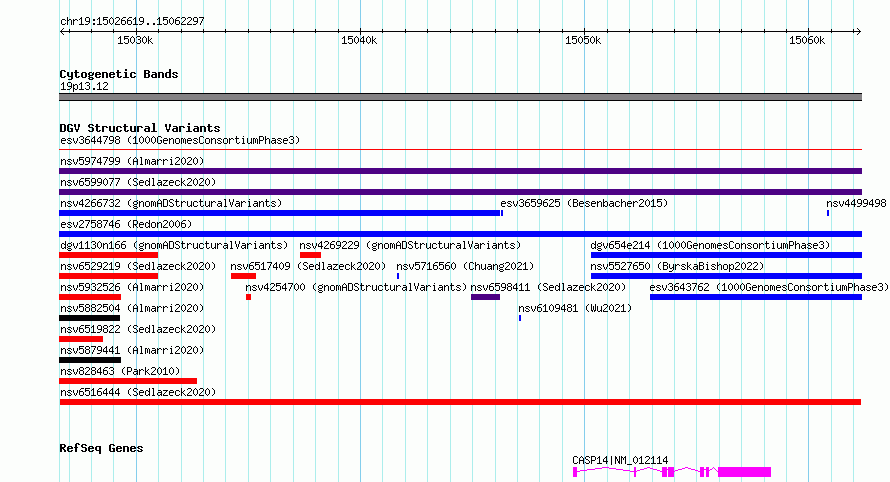Viewport: 890px width, 482px height.
Task: Click the nsv6529219 (Sedlazeck2020) label
Action: [138, 266]
